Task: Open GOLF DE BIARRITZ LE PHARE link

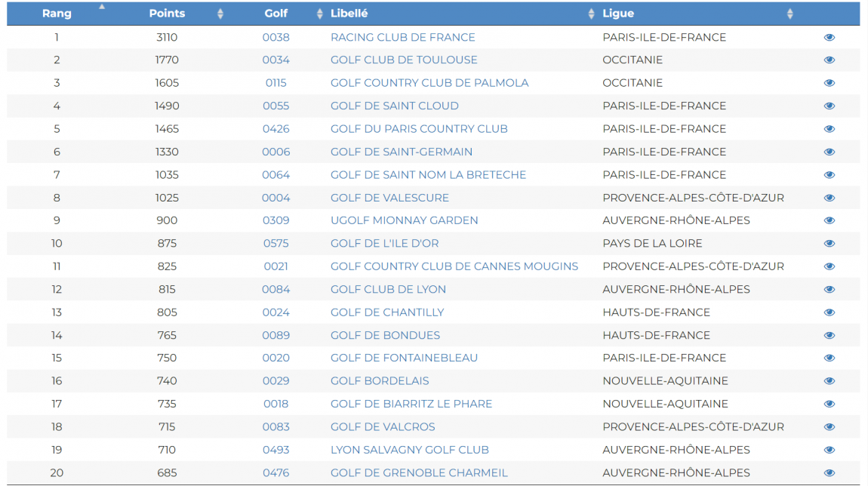Action: (411, 404)
